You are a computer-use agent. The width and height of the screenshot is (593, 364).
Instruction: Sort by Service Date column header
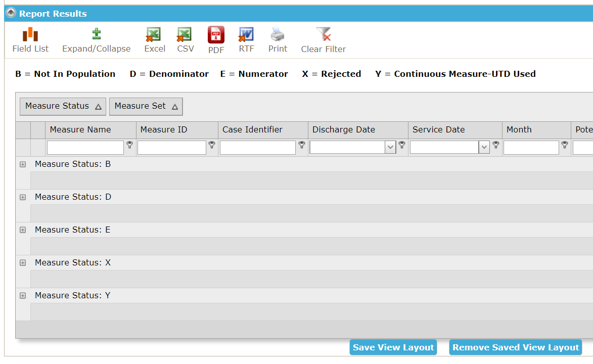point(455,130)
